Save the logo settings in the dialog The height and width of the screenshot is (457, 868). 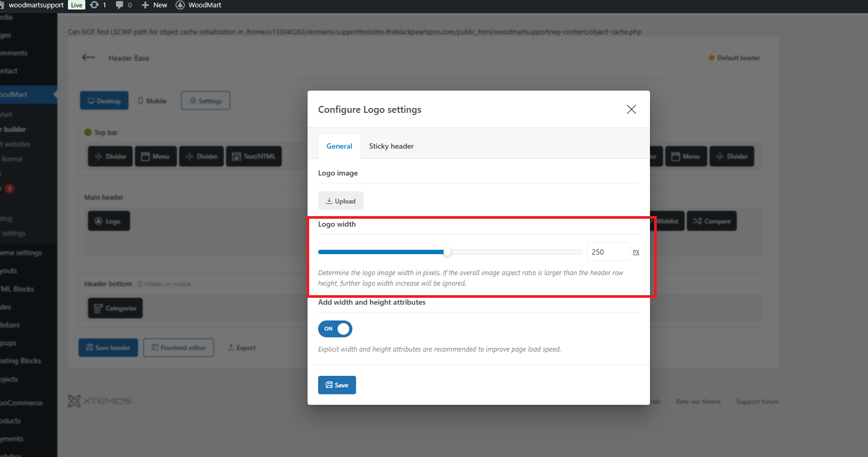click(x=337, y=385)
